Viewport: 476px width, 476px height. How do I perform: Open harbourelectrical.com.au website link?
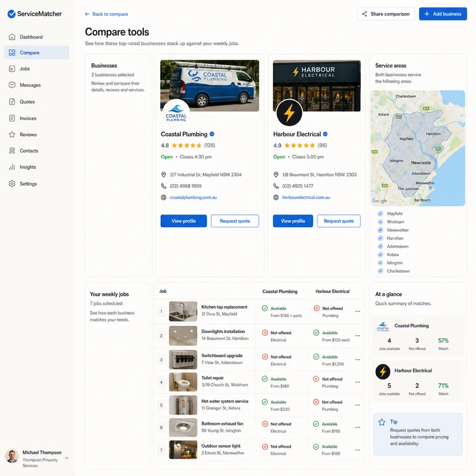(306, 197)
